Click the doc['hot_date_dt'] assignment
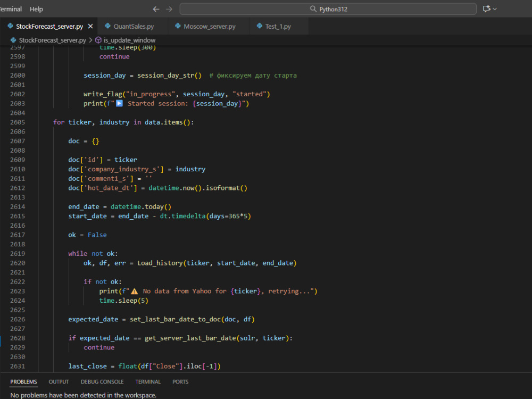 158,188
